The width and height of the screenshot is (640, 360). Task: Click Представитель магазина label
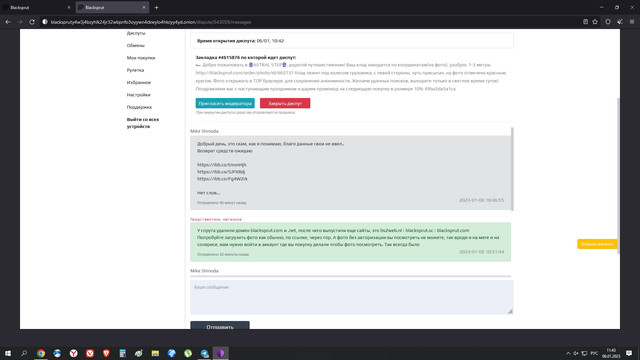[x=216, y=219]
